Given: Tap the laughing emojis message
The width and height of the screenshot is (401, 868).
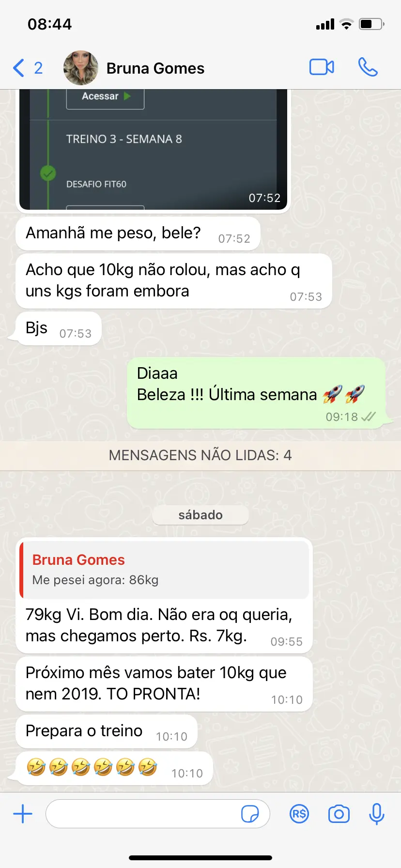Looking at the screenshot, I should tap(114, 768).
